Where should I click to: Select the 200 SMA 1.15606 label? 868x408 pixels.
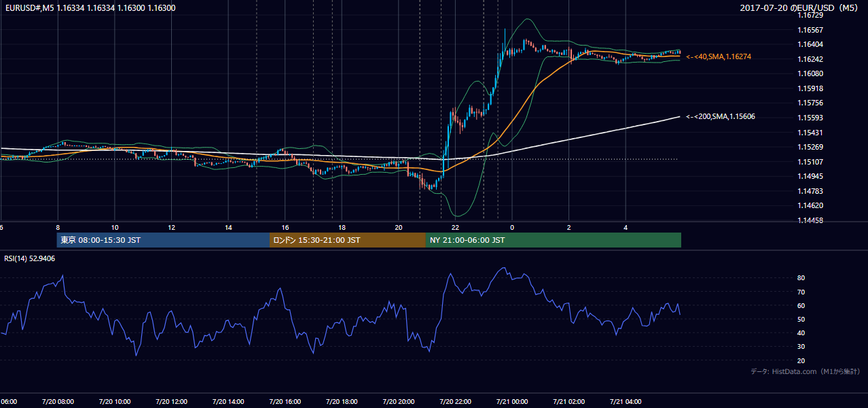coord(721,117)
